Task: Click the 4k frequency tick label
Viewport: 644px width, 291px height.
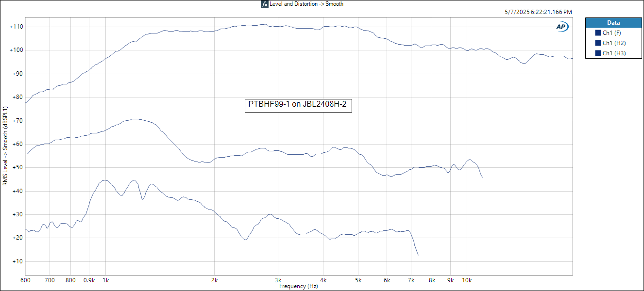Action: pyautogui.click(x=324, y=280)
